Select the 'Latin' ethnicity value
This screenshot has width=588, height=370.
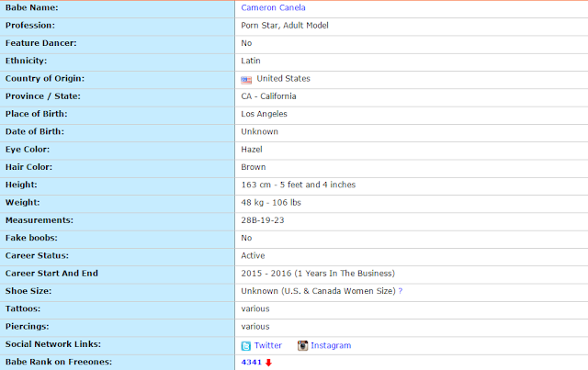click(x=251, y=61)
